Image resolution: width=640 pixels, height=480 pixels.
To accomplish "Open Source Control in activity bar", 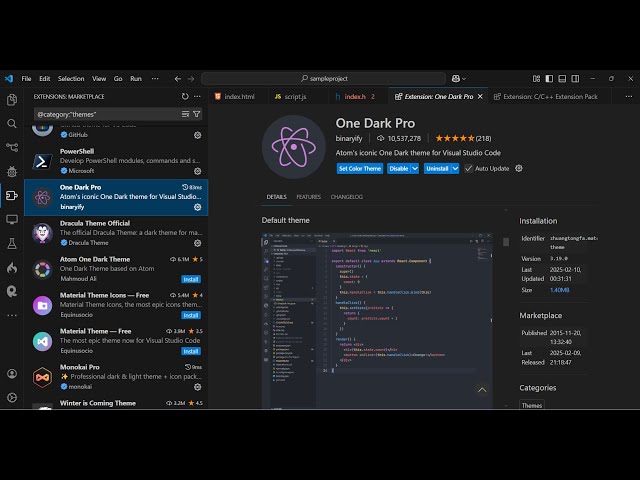I will click(x=12, y=148).
